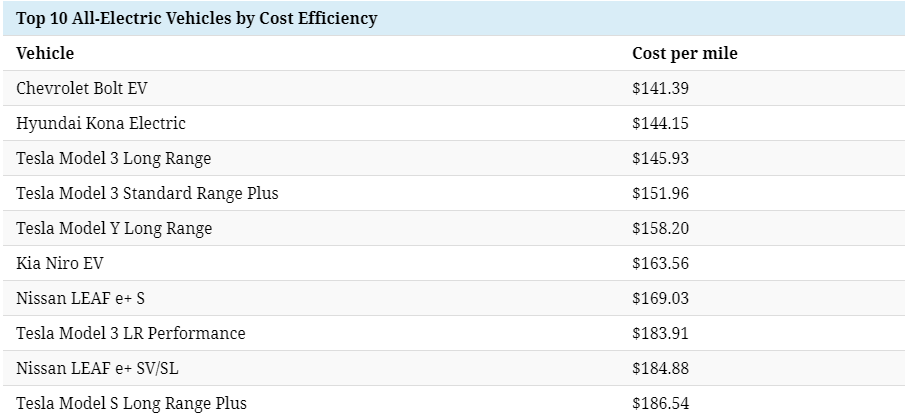Click the $144.15 cost cell

coord(660,123)
